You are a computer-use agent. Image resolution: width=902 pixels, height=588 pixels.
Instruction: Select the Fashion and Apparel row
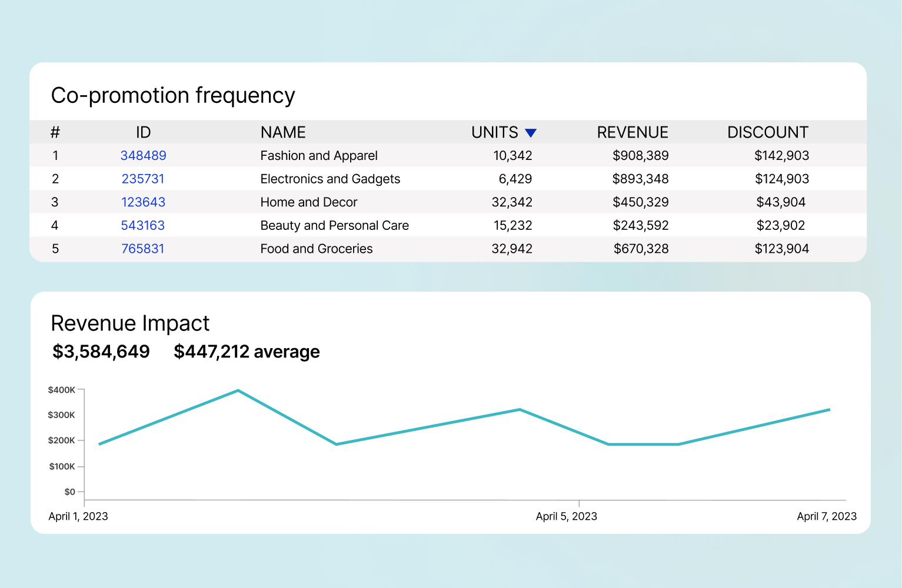(318, 155)
